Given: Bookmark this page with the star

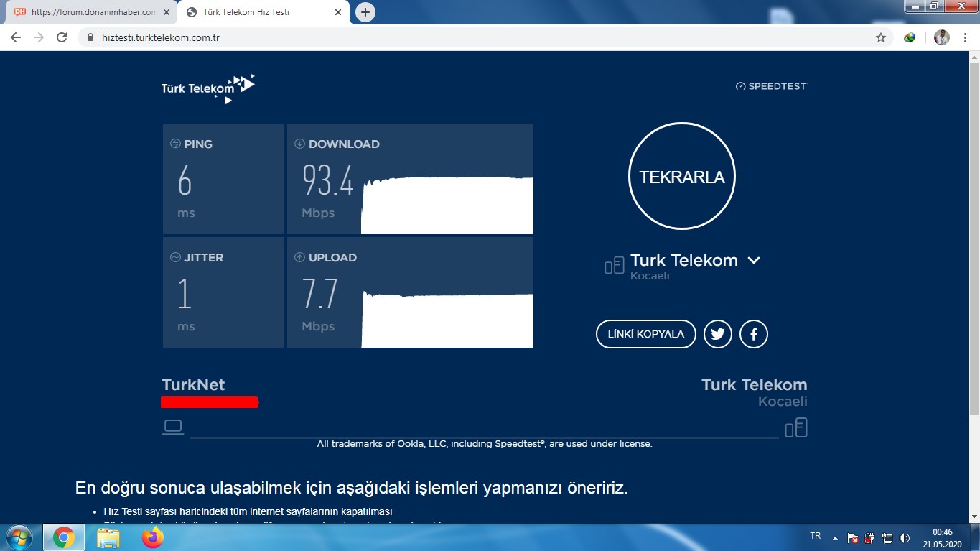Looking at the screenshot, I should coord(881,37).
